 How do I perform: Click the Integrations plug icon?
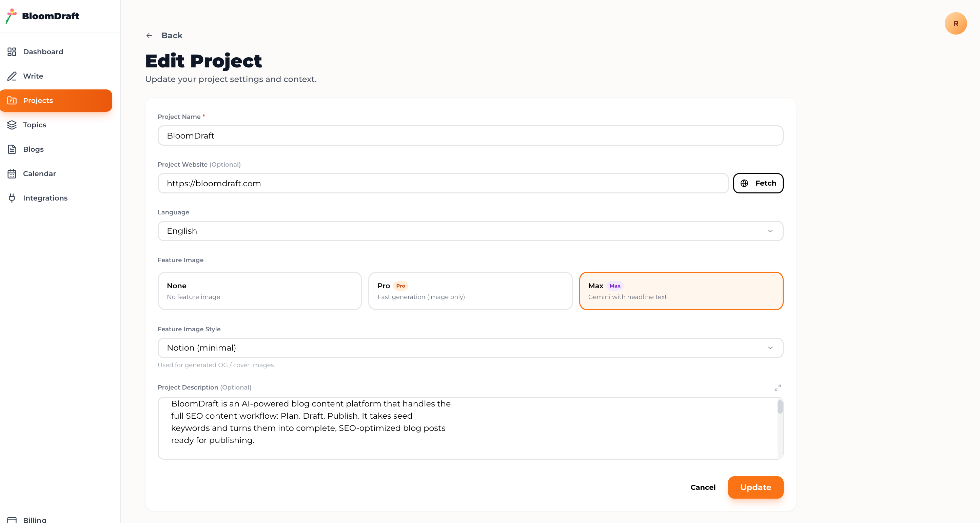tap(12, 198)
